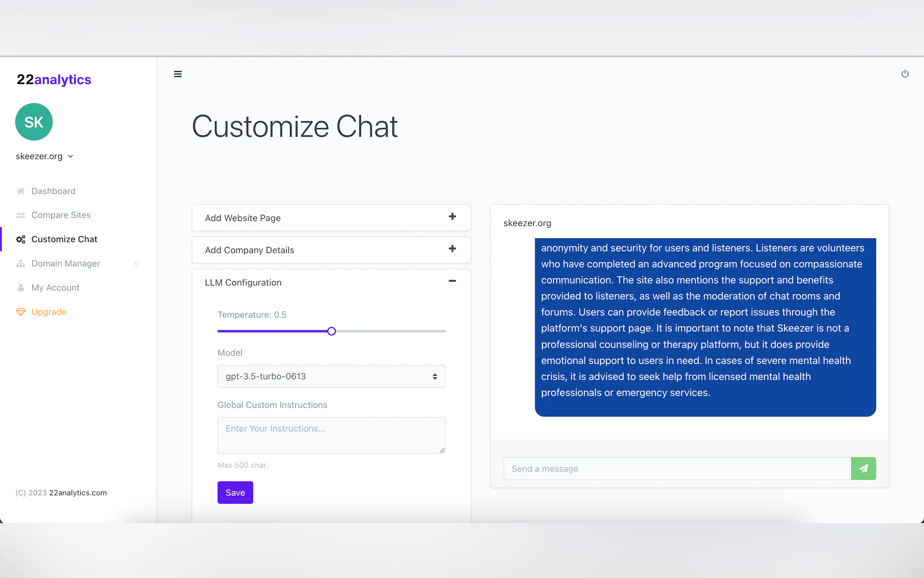Viewport: 924px width, 578px height.
Task: Go to My Account page
Action: (55, 288)
